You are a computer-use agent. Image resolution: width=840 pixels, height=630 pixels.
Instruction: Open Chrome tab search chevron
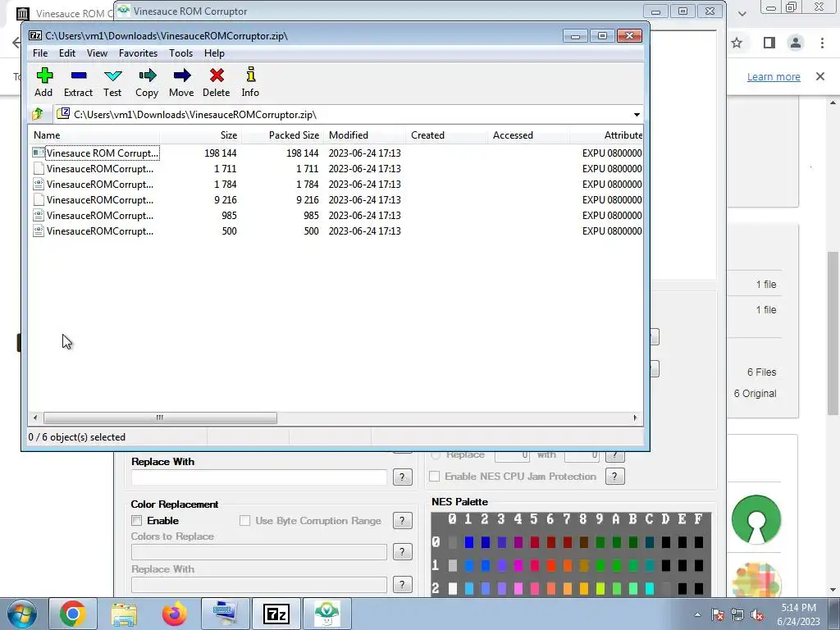742,13
